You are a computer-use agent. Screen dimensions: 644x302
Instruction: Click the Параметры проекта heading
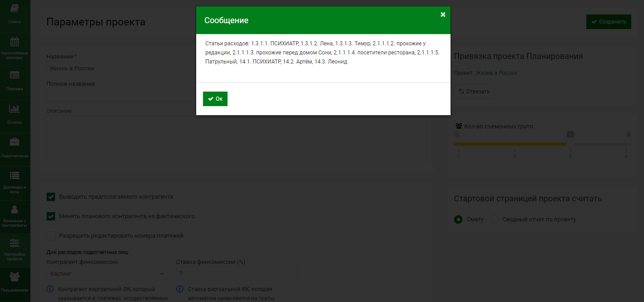96,22
